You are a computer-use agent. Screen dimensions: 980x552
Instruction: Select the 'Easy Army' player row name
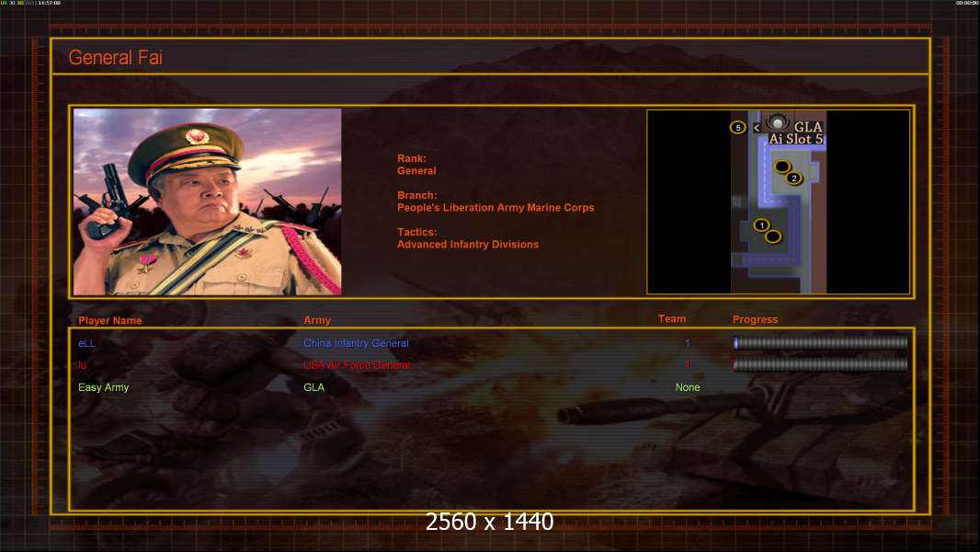[104, 387]
